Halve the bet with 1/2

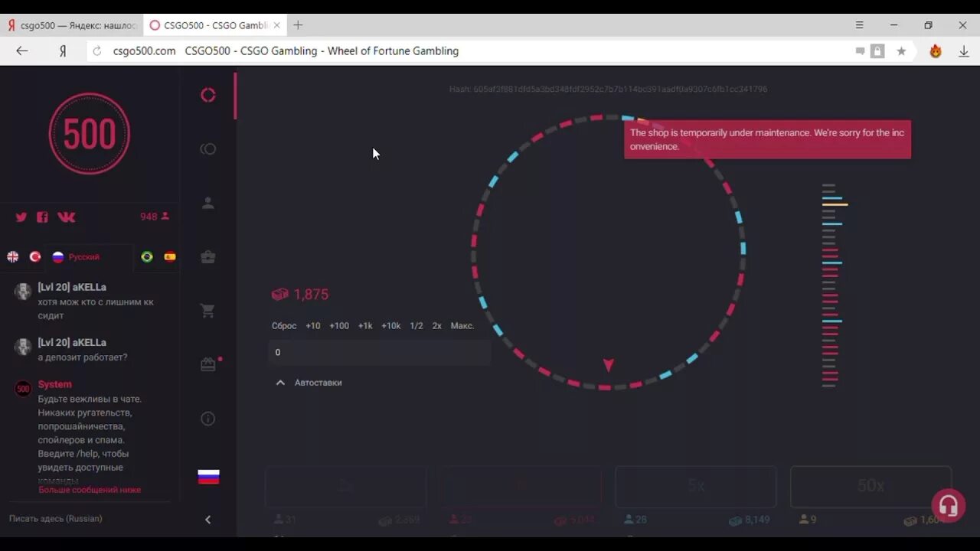[x=416, y=326]
